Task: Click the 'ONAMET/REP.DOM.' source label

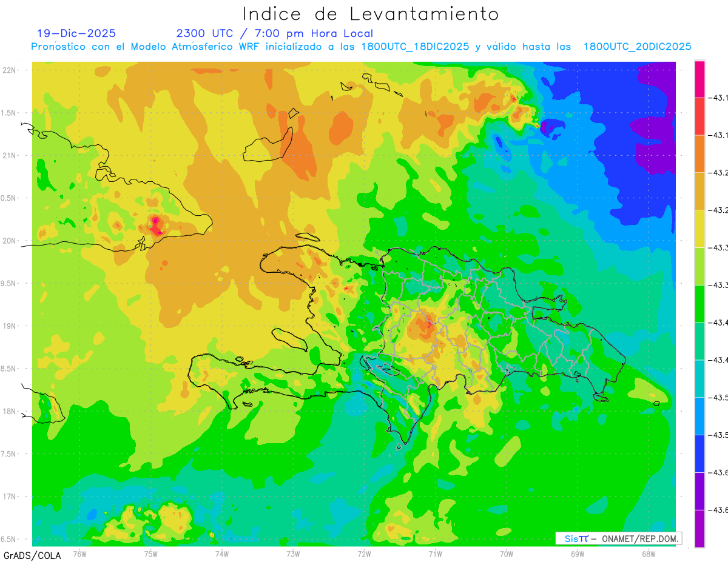Action: pos(639,538)
